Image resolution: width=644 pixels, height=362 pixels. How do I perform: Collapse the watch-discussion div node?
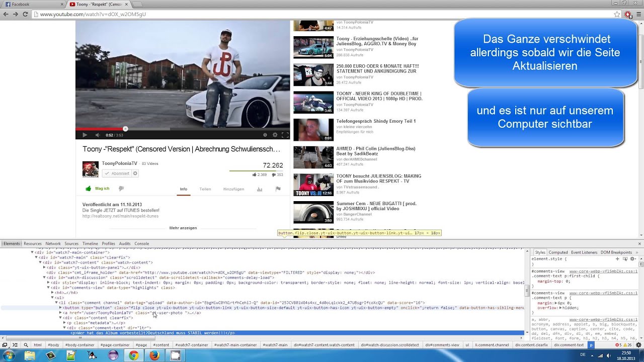pyautogui.click(x=44, y=278)
